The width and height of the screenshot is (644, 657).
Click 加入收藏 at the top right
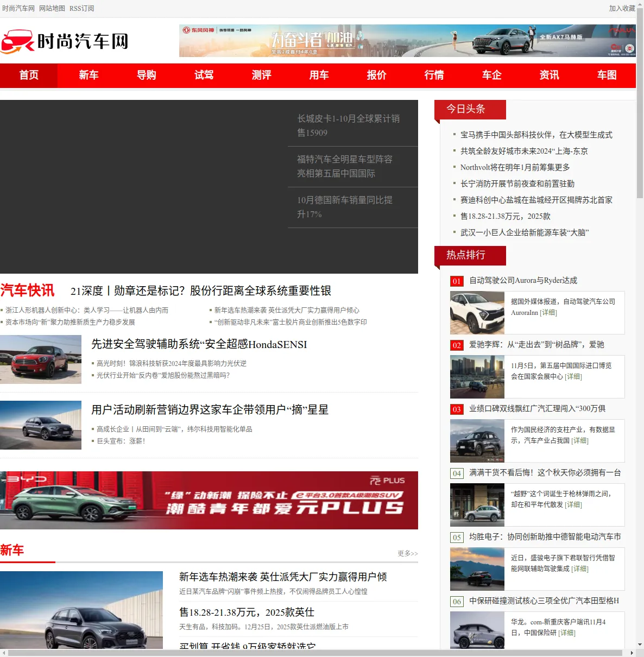[622, 9]
